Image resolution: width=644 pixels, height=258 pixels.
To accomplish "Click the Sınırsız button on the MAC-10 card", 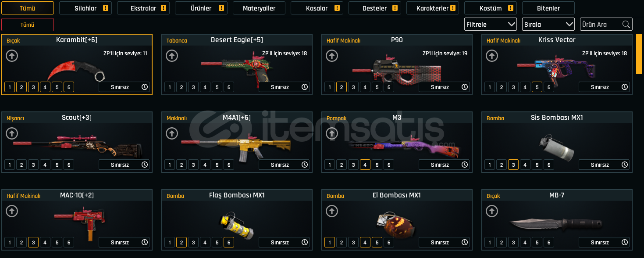I will click(124, 242).
